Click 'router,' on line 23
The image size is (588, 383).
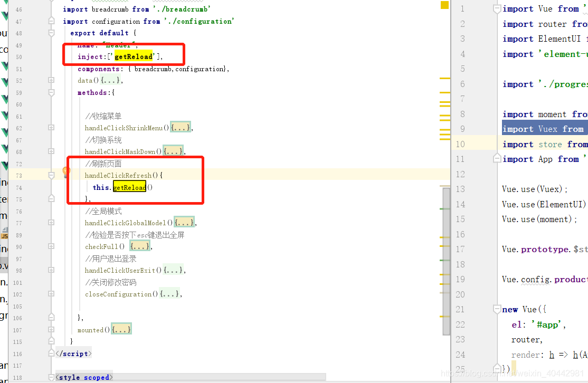coord(527,340)
